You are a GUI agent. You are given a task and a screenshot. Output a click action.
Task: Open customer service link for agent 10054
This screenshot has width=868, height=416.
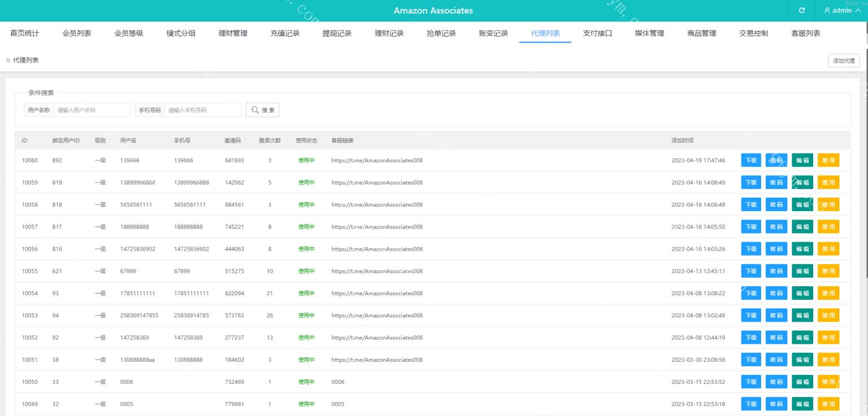tap(377, 293)
